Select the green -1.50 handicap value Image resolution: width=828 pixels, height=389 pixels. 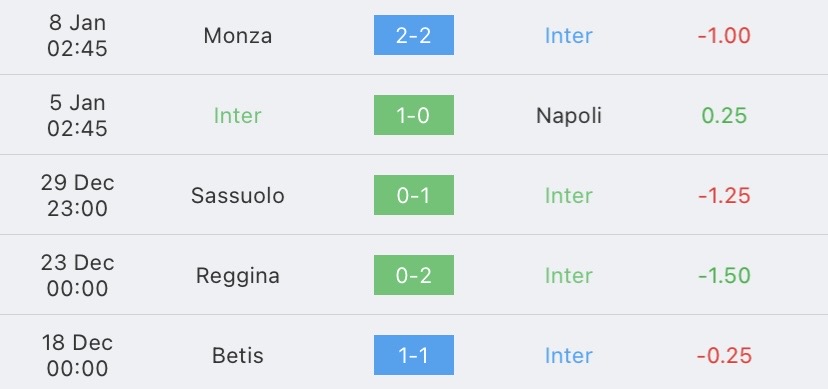(x=724, y=276)
